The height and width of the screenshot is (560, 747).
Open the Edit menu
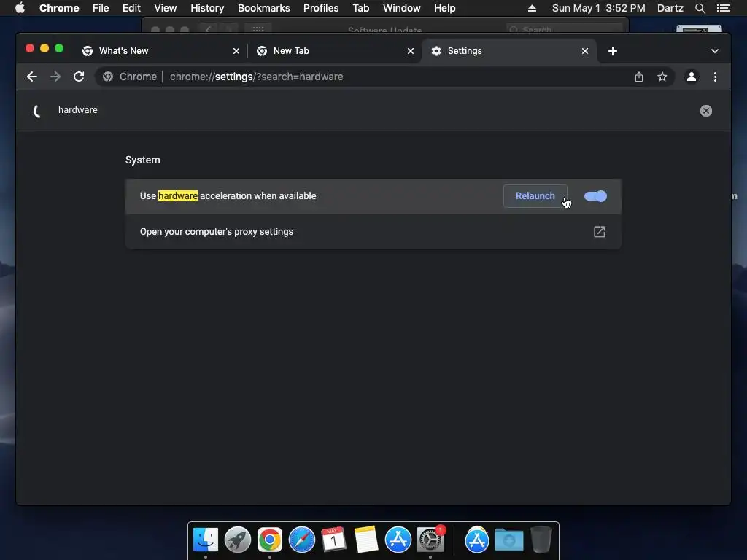131,8
